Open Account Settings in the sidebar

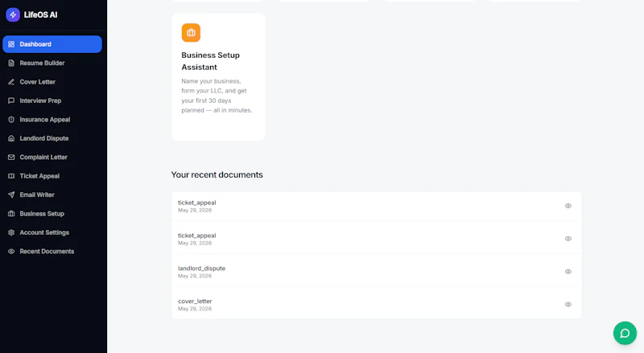(52, 232)
